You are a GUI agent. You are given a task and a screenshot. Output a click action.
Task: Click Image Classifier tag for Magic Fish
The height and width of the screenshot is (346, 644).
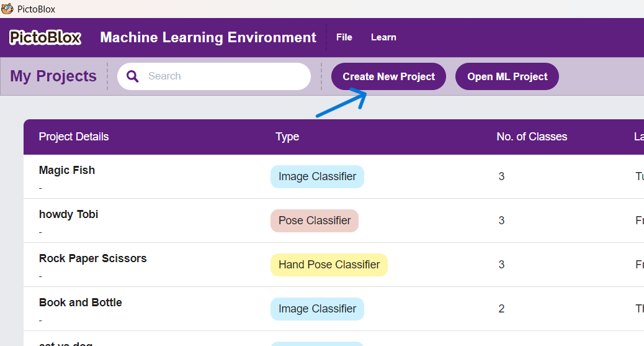(317, 176)
